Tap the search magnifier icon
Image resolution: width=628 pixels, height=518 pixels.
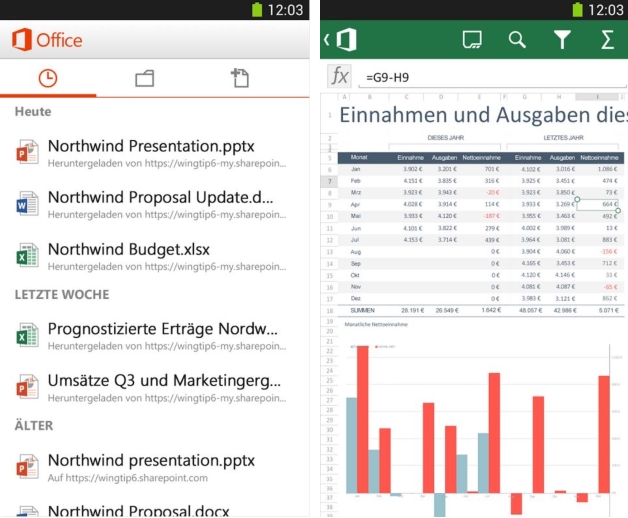tap(517, 39)
